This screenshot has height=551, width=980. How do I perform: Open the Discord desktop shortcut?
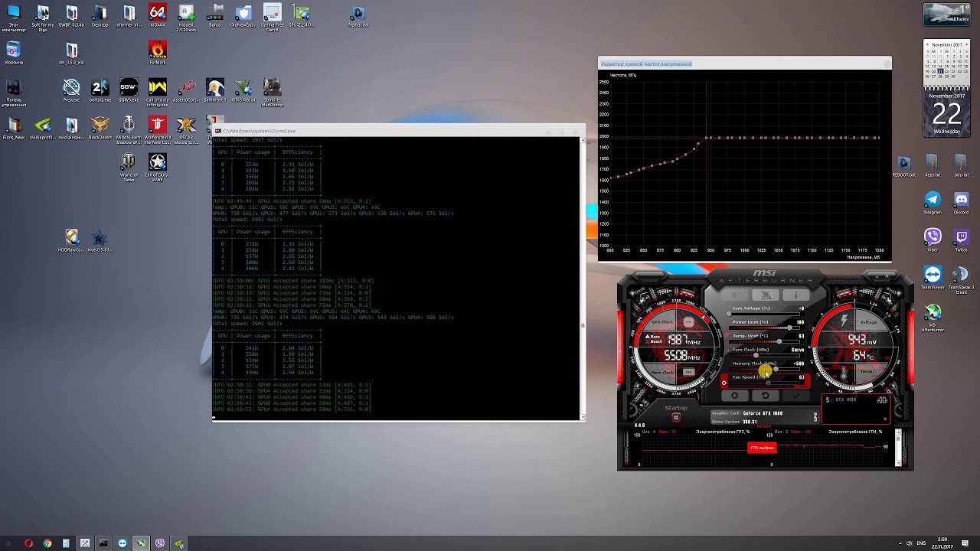961,203
